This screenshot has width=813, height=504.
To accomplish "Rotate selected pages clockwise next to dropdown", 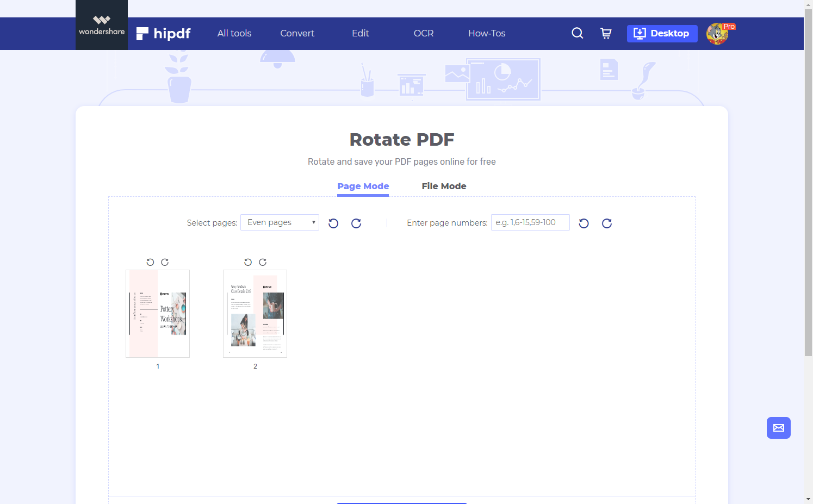I will click(356, 223).
